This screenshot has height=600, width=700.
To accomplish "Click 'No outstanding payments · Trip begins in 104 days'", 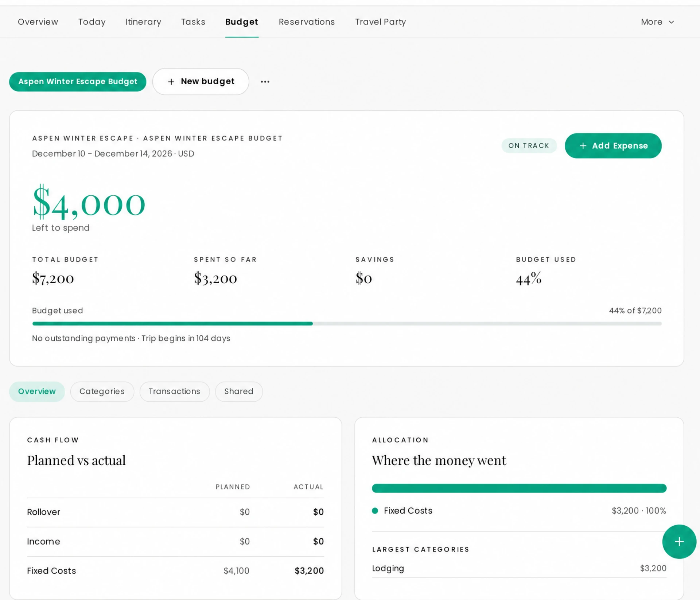I will [131, 338].
